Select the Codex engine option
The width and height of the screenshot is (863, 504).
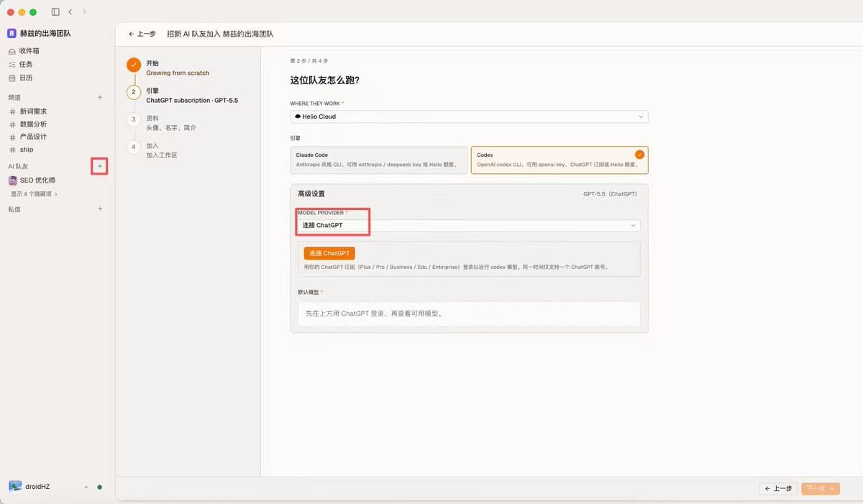(560, 160)
